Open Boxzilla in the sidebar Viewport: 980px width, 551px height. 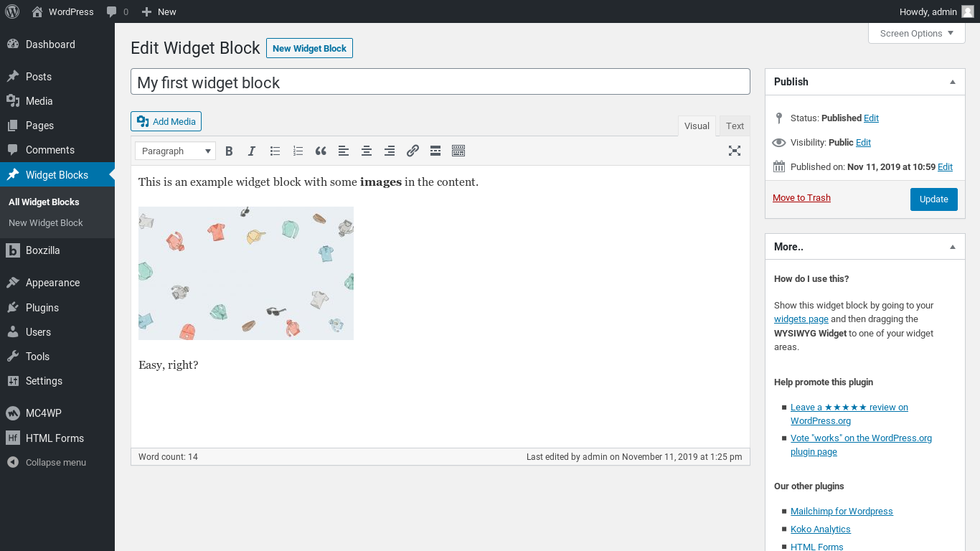(x=57, y=250)
